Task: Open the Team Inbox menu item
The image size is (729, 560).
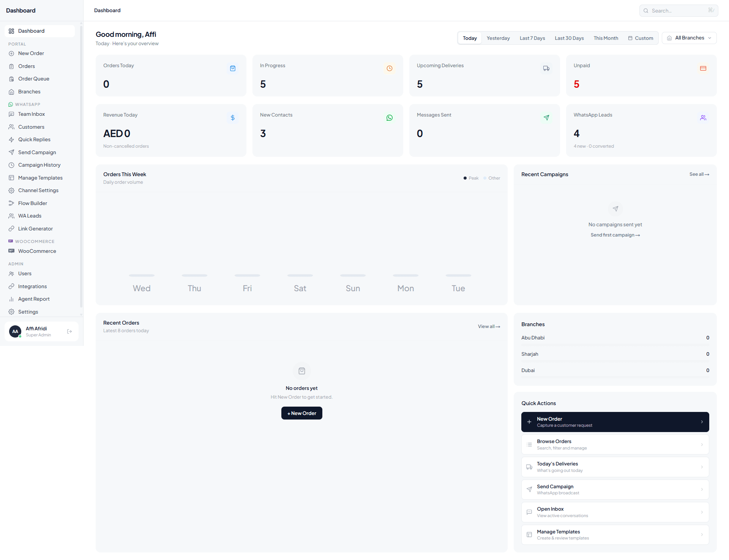Action: click(39, 114)
